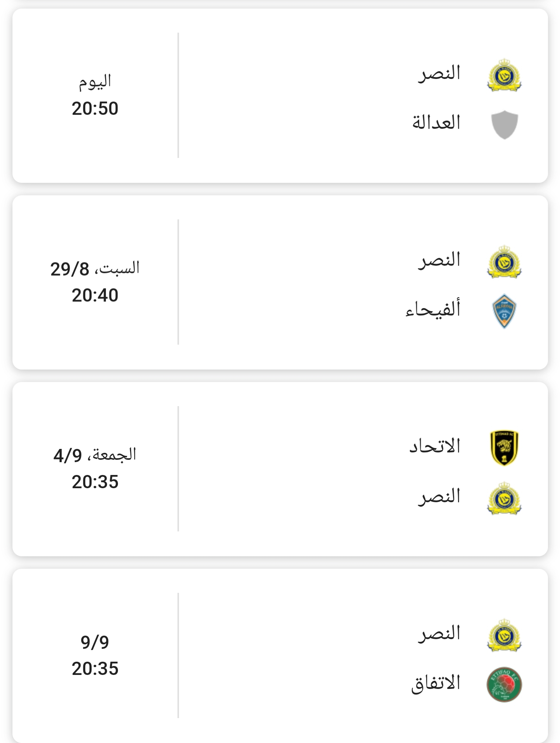This screenshot has width=560, height=743.
Task: Open team name ألفيحاء
Action: pyautogui.click(x=433, y=309)
